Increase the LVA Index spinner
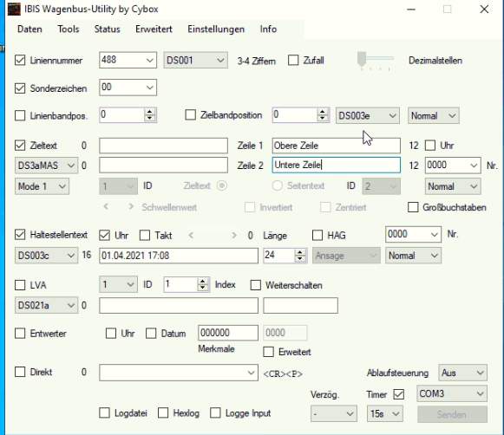The height and width of the screenshot is (435, 504). click(202, 282)
